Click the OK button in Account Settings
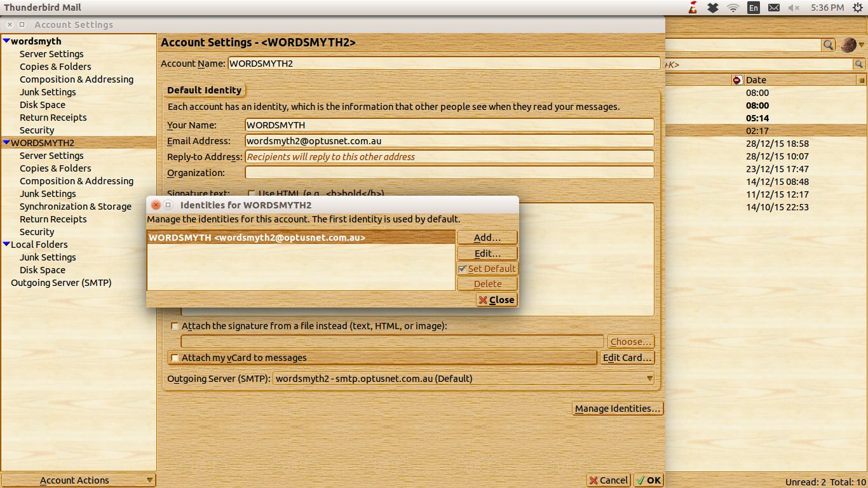The image size is (868, 488). [648, 480]
